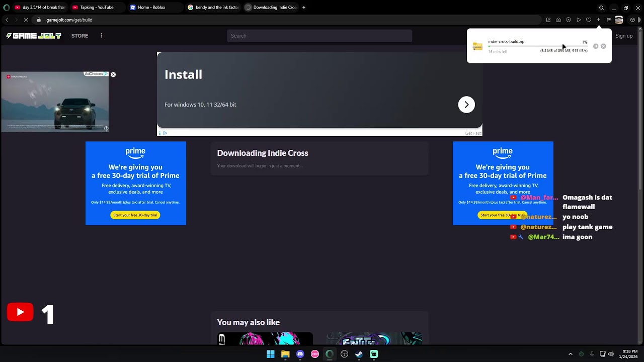This screenshot has width=644, height=362.
Task: Open the tab search magnifier
Action: tap(601, 8)
